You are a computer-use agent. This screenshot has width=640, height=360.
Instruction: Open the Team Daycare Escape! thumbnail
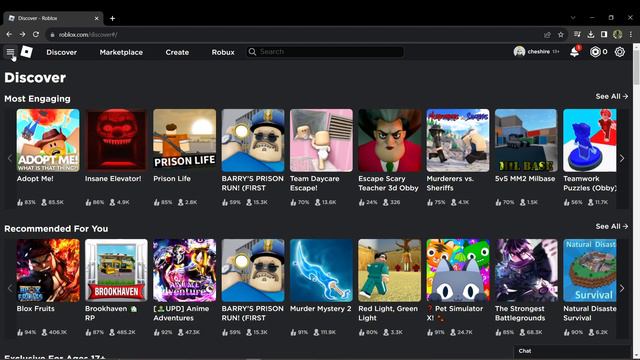321,140
